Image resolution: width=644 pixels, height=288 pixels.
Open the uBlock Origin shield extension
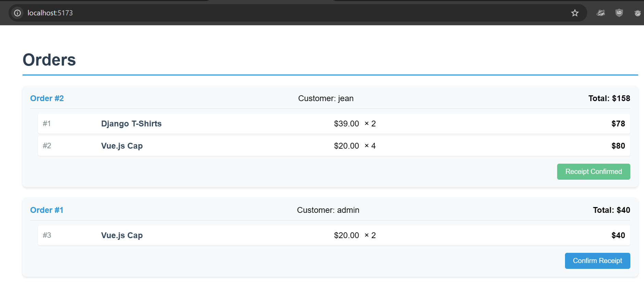(x=619, y=13)
